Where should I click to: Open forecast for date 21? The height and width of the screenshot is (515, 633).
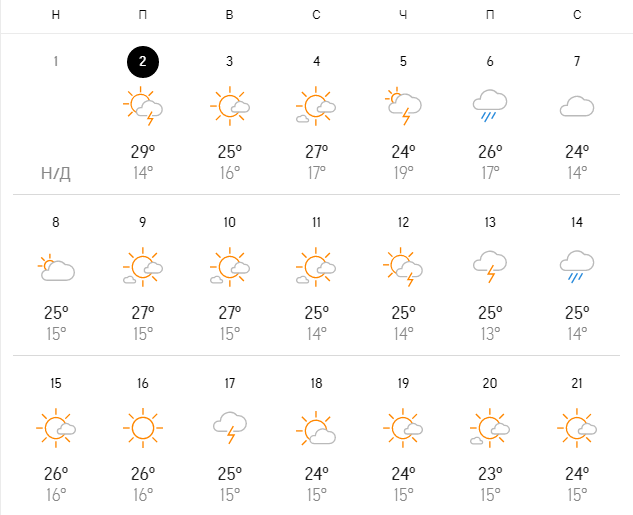(577, 384)
